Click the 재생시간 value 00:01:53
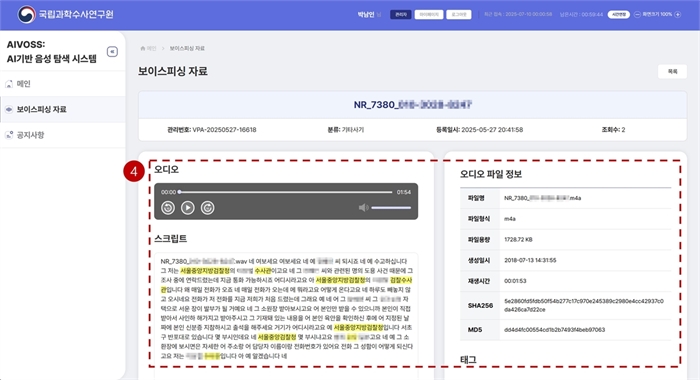The height and width of the screenshot is (380, 700). tap(515, 281)
